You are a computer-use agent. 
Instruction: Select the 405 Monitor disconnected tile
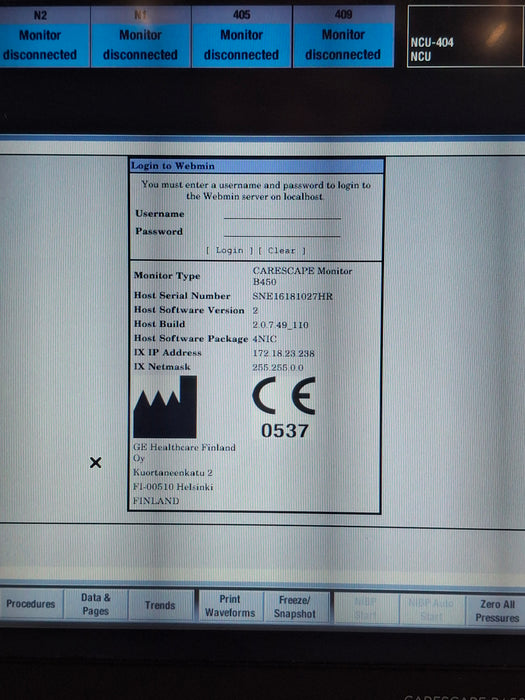(242, 37)
